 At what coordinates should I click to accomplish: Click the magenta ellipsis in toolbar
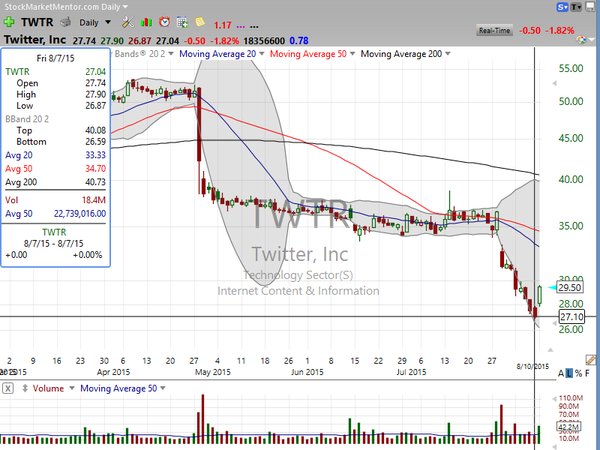[x=241, y=27]
